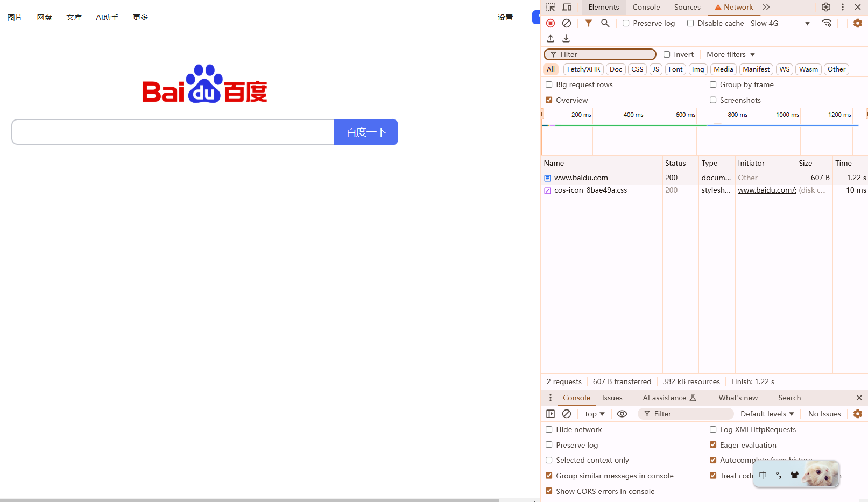Toggle IME punctuation mode icon
The height and width of the screenshot is (502, 868).
coord(779,475)
